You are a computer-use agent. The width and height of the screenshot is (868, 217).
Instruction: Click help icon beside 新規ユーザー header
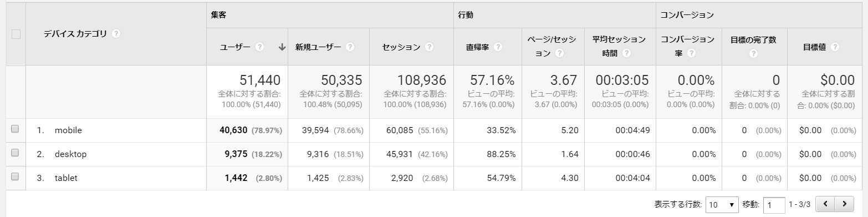(x=350, y=47)
